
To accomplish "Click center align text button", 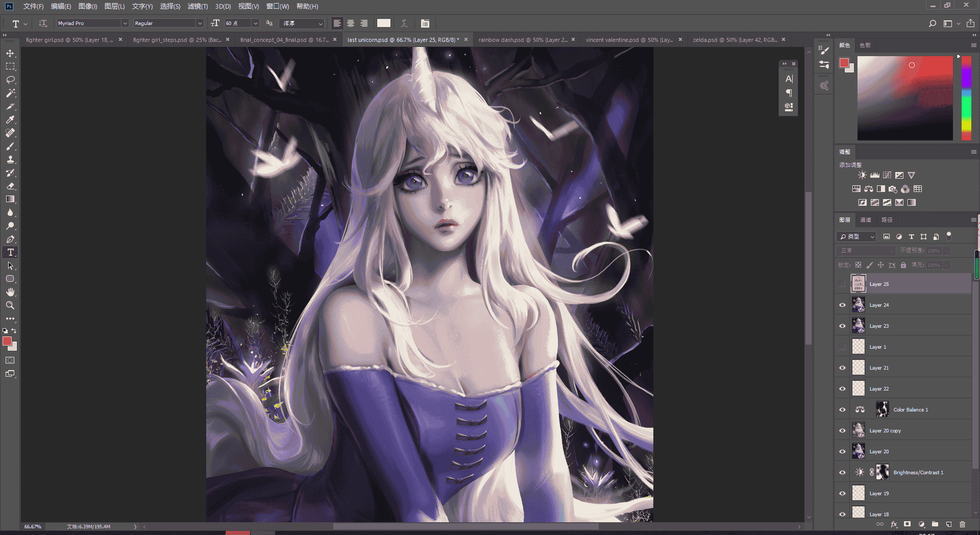I will tap(351, 23).
